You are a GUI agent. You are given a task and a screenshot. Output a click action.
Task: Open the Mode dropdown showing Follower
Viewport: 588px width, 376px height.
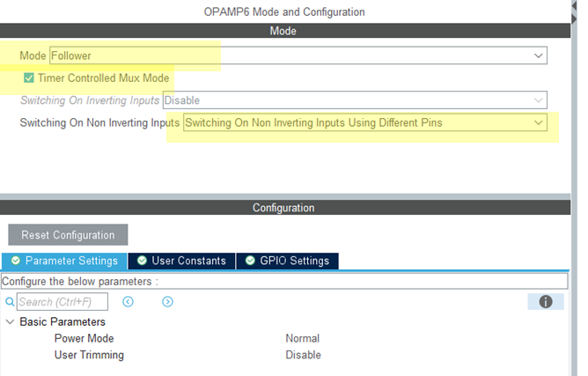click(x=539, y=55)
